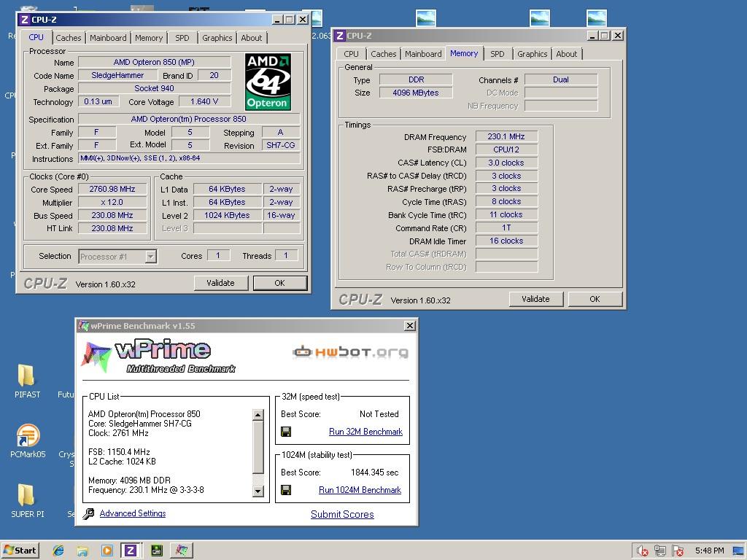Run the 32M Benchmark link
The width and height of the screenshot is (747, 560).
click(366, 432)
